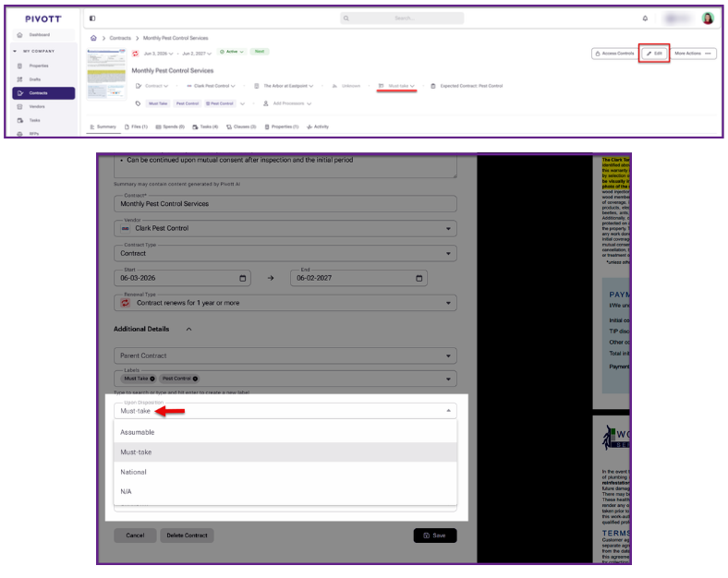
Task: Click the contract document thumbnail
Action: pos(106,74)
